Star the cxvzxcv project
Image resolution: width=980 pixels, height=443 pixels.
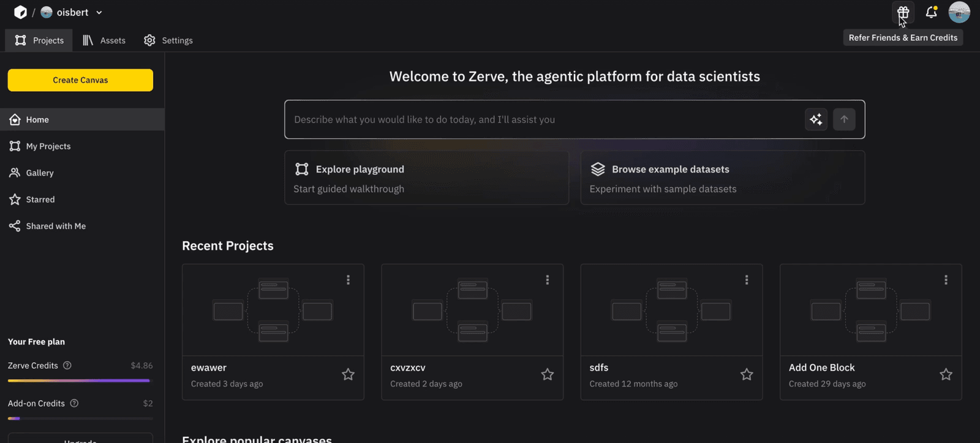point(548,374)
